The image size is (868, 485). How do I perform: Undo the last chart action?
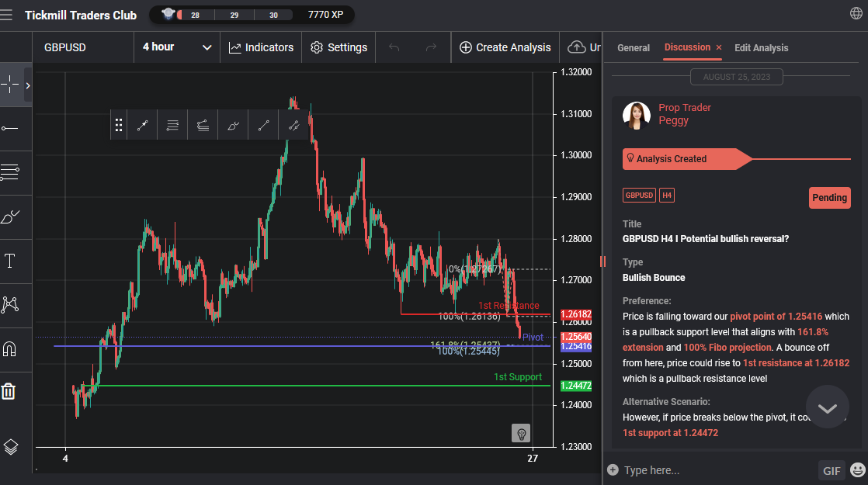(394, 47)
